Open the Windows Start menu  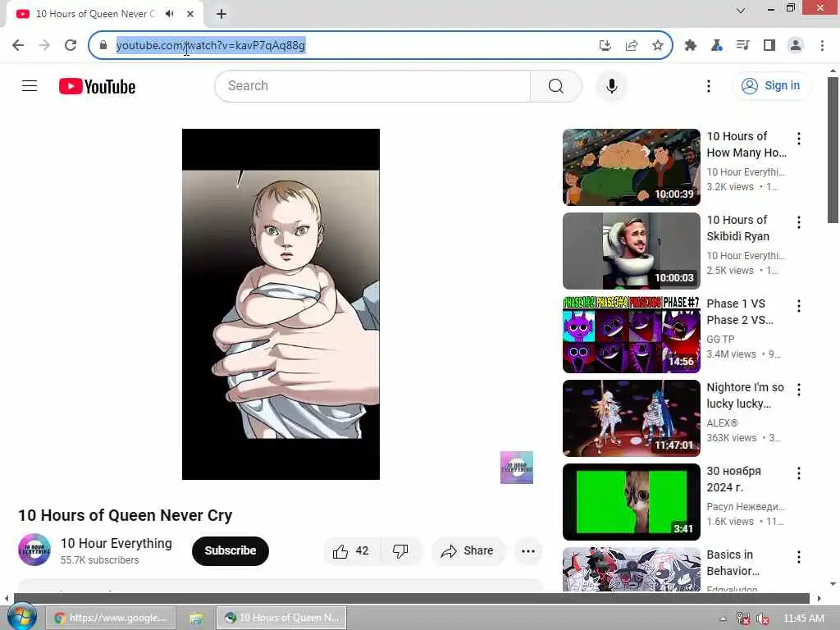click(x=22, y=617)
